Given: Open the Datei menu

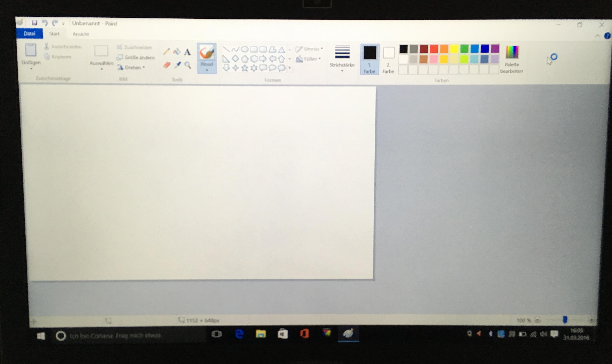Looking at the screenshot, I should 29,34.
